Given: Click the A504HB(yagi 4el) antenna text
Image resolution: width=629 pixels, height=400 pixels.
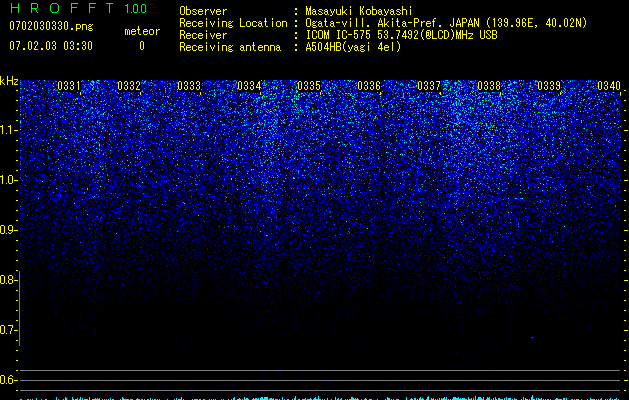Looking at the screenshot, I should pos(353,47).
